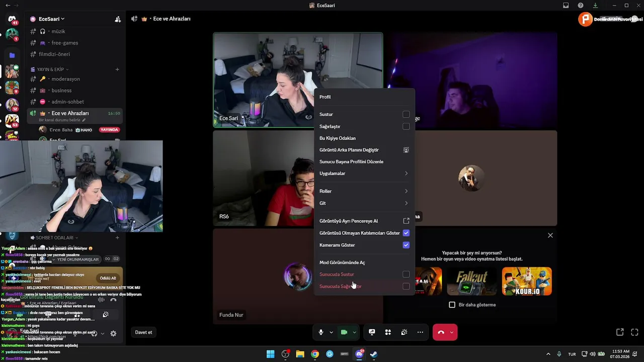644x362 pixels.
Task: Select Sunucu Başına Profilini Düzenle
Action: [365, 162]
